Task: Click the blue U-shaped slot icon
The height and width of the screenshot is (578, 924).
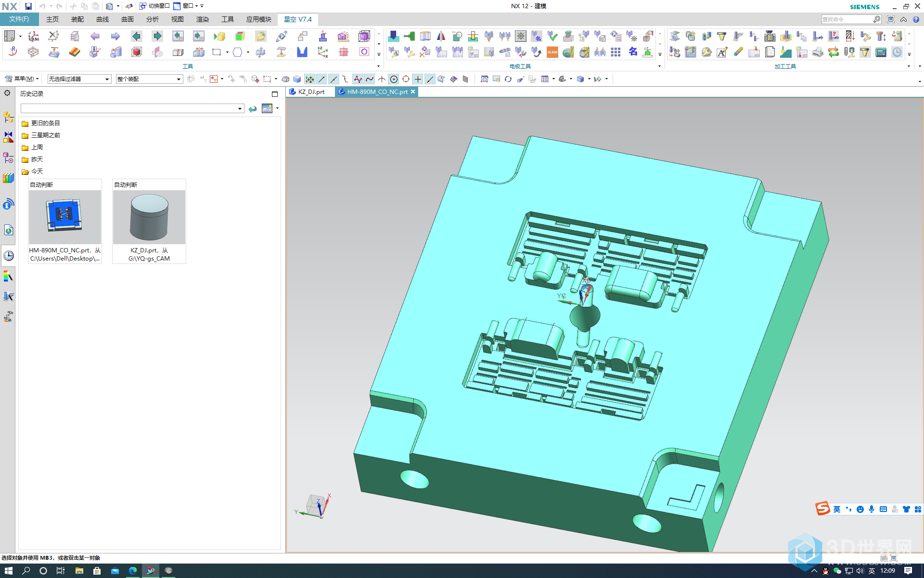Action: click(x=302, y=52)
